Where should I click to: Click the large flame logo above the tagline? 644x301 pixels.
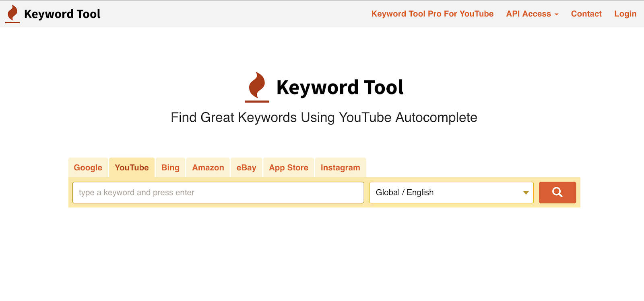click(x=257, y=87)
